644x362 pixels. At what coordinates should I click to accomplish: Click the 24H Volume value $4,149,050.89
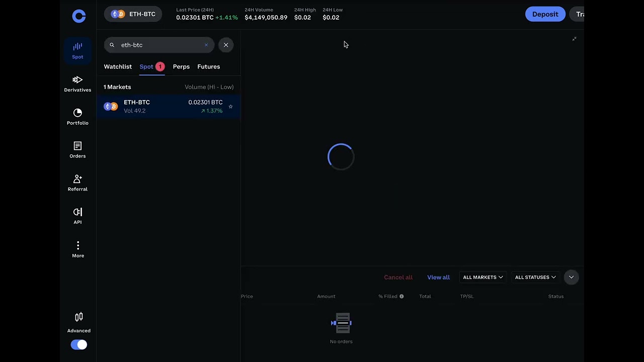point(266,18)
